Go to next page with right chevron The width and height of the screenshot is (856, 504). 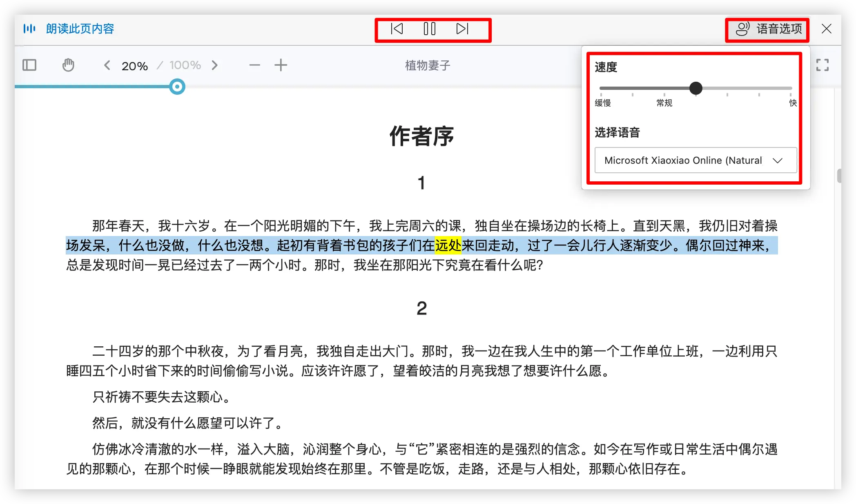point(215,65)
